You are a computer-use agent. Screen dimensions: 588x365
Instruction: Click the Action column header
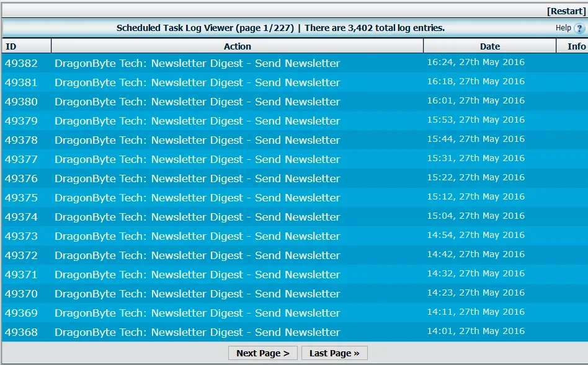(x=238, y=46)
